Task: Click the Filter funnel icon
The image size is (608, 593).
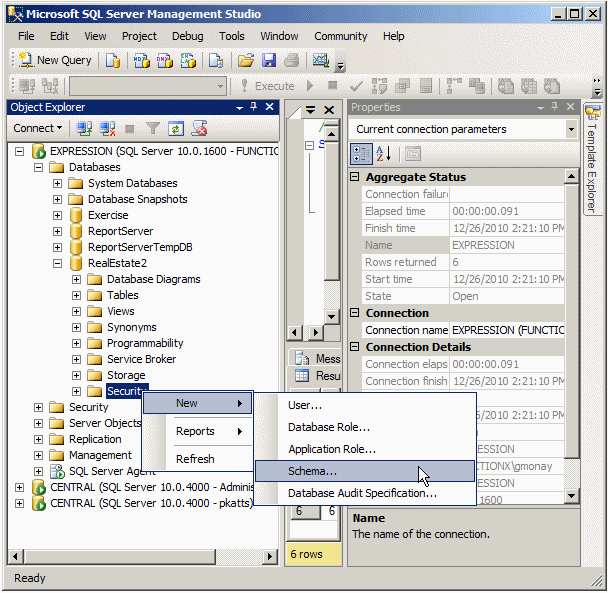Action: (x=153, y=128)
